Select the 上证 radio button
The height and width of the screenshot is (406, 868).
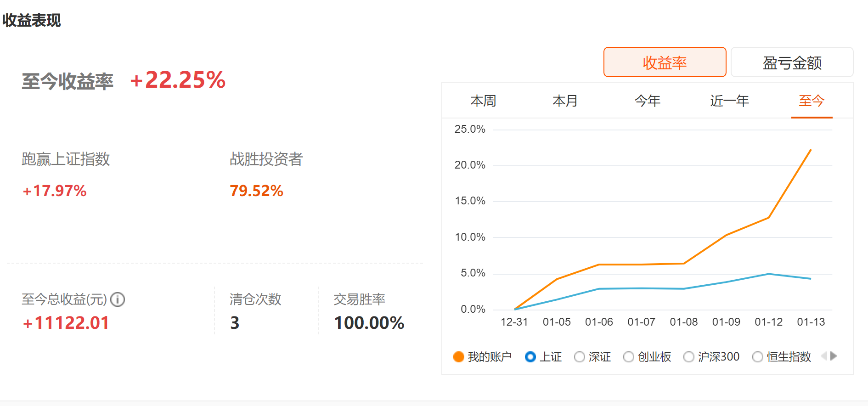click(530, 357)
